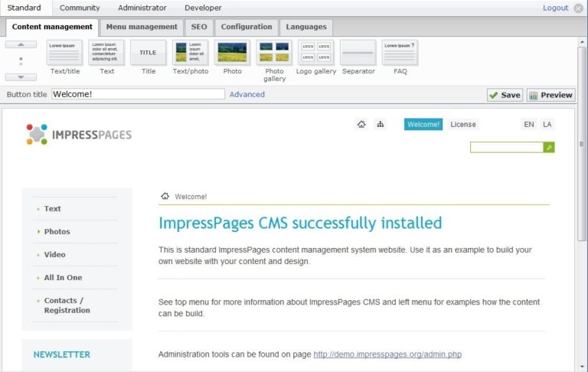The width and height of the screenshot is (588, 372).
Task: Choose the Text/photo widget icon
Action: pos(190,53)
